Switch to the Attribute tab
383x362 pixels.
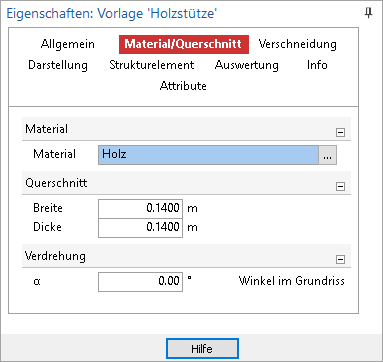[183, 86]
